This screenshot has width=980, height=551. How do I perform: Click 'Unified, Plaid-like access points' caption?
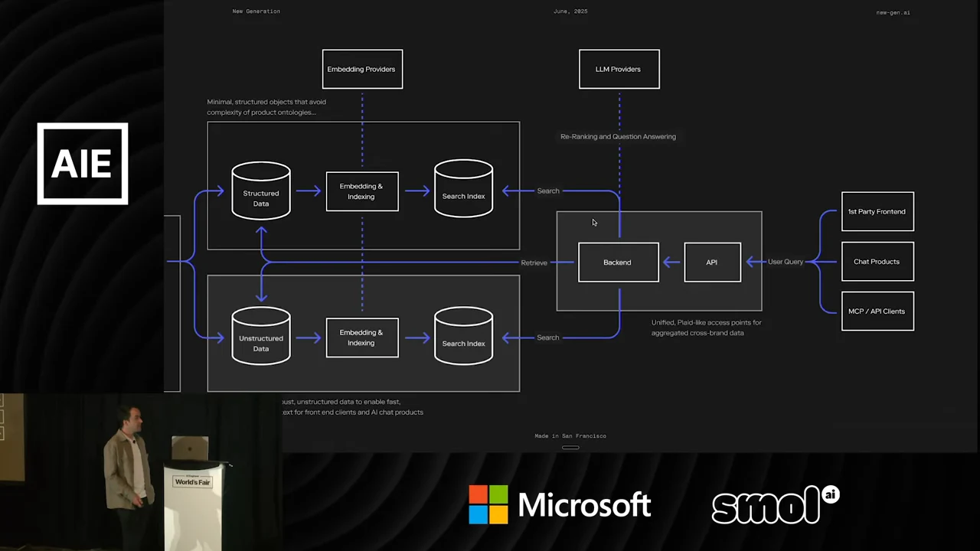click(x=706, y=328)
